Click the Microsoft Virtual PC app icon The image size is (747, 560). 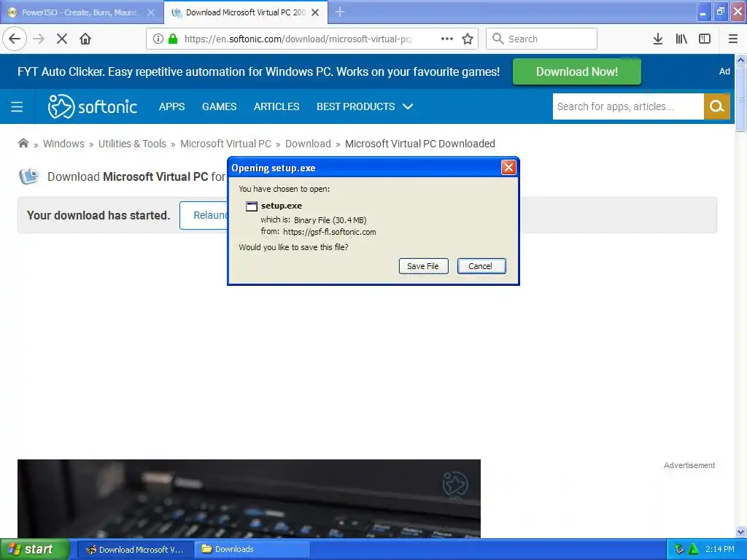point(28,176)
